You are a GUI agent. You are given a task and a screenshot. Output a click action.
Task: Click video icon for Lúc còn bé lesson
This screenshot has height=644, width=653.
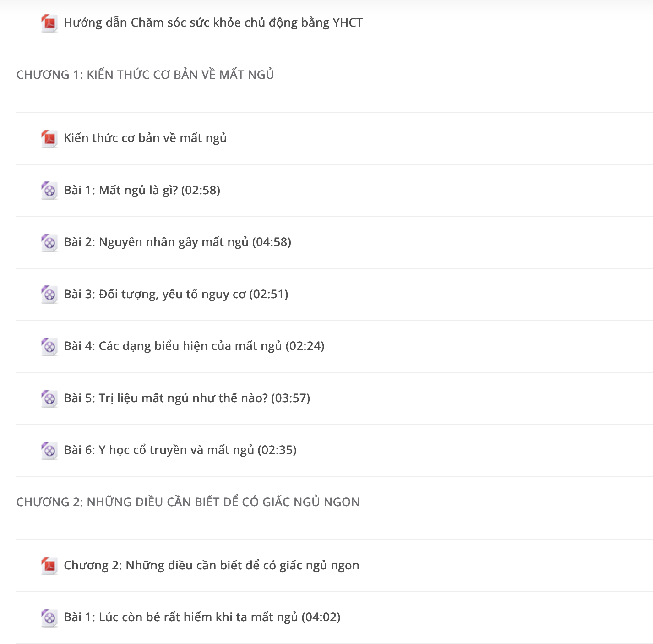click(49, 618)
